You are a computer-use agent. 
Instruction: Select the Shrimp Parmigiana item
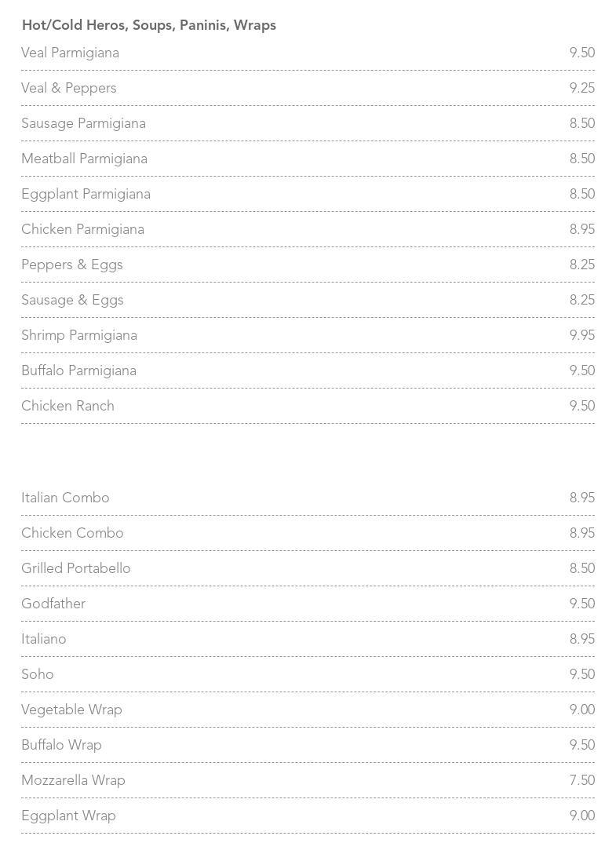tap(78, 335)
